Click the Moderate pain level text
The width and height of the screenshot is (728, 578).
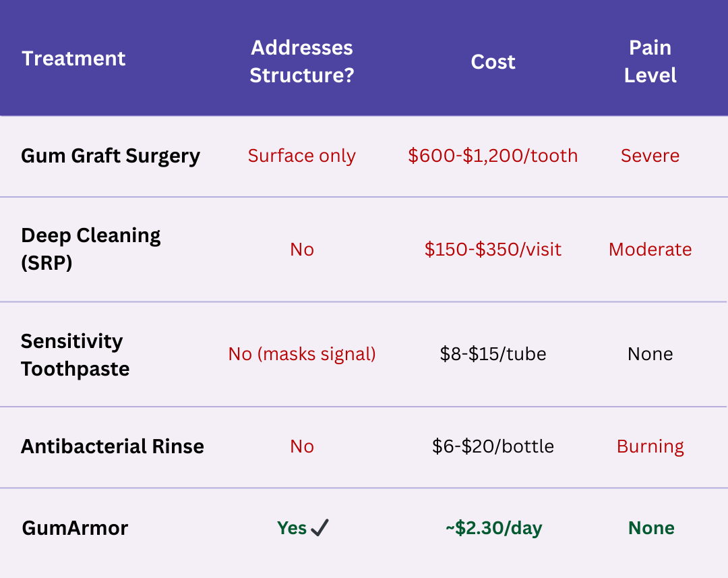650,250
